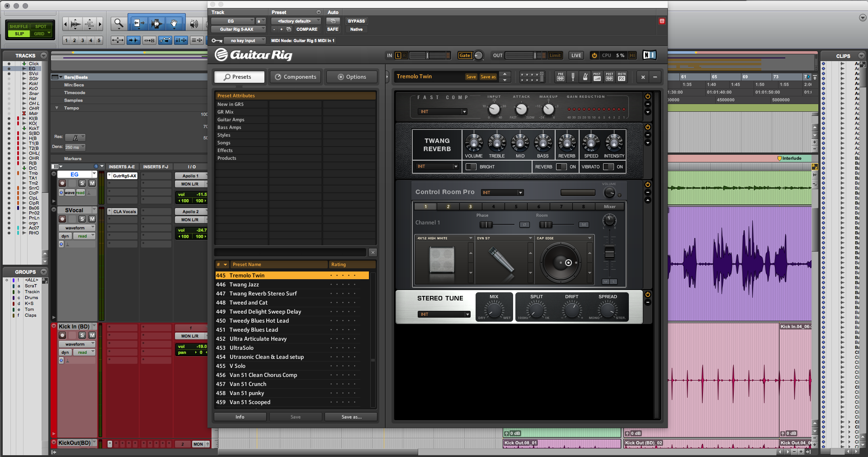The image size is (868, 457).
Task: Select the Scrubber speaker tool
Action: click(194, 24)
